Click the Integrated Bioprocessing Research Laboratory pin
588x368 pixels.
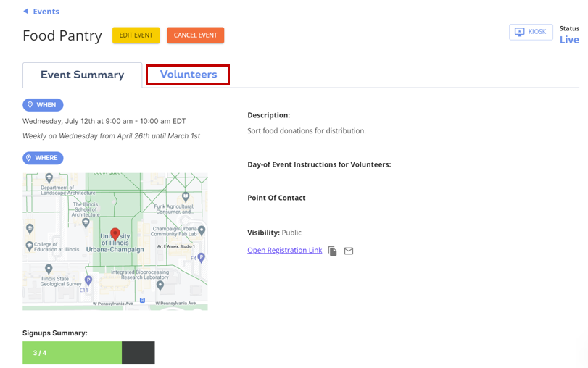click(x=160, y=285)
